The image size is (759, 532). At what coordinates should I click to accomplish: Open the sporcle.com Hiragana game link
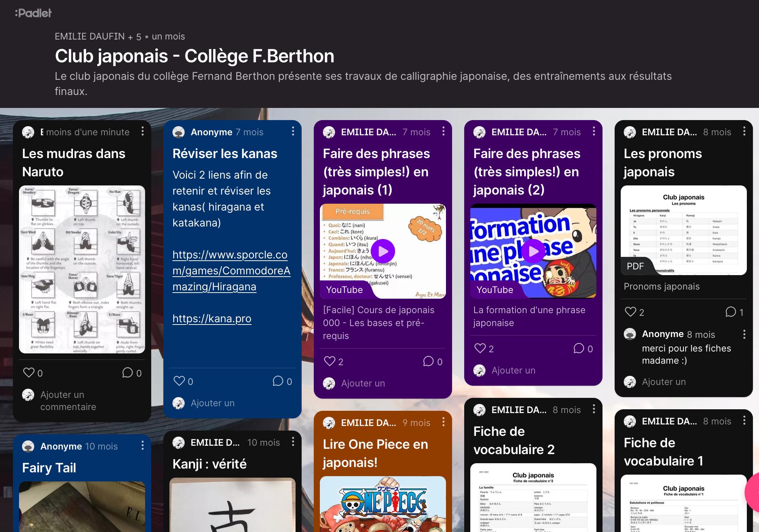(231, 271)
